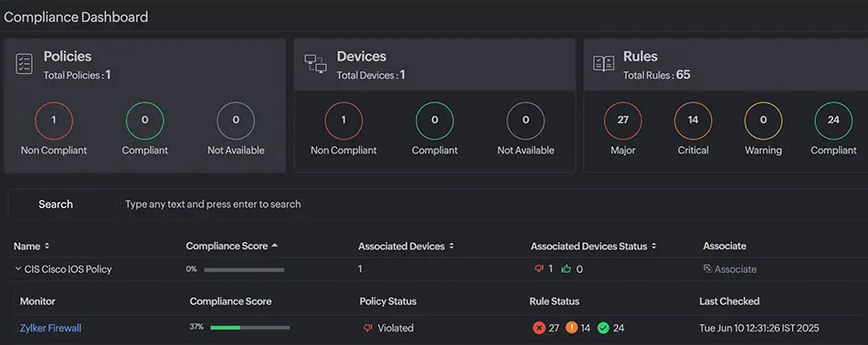Click the Rules open-book icon
The image size is (868, 345).
tap(603, 64)
